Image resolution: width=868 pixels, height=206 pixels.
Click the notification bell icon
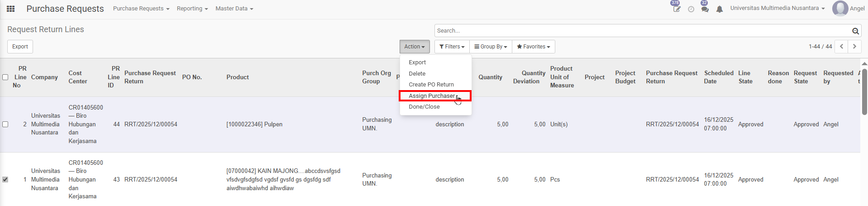pos(720,9)
